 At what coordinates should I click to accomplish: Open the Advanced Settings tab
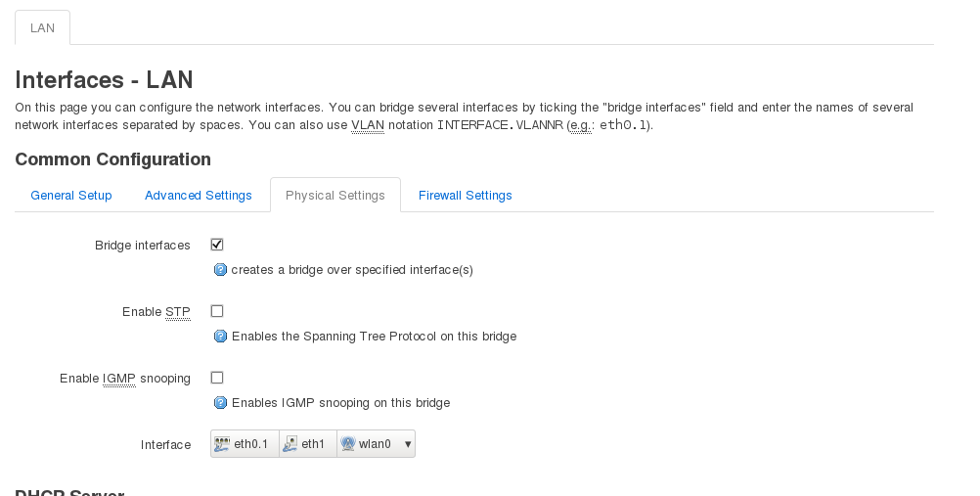point(199,196)
